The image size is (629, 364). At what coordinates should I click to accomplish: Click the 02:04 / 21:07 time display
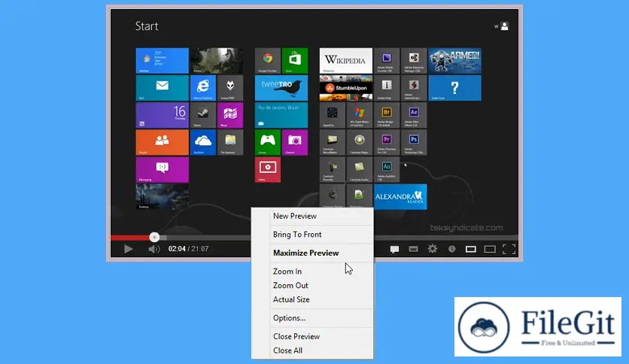point(189,249)
